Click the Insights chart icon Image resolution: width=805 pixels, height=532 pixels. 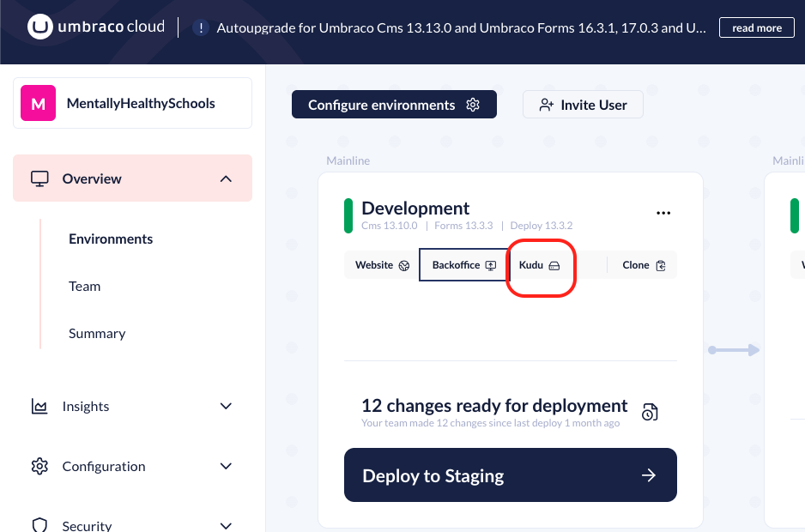39,407
